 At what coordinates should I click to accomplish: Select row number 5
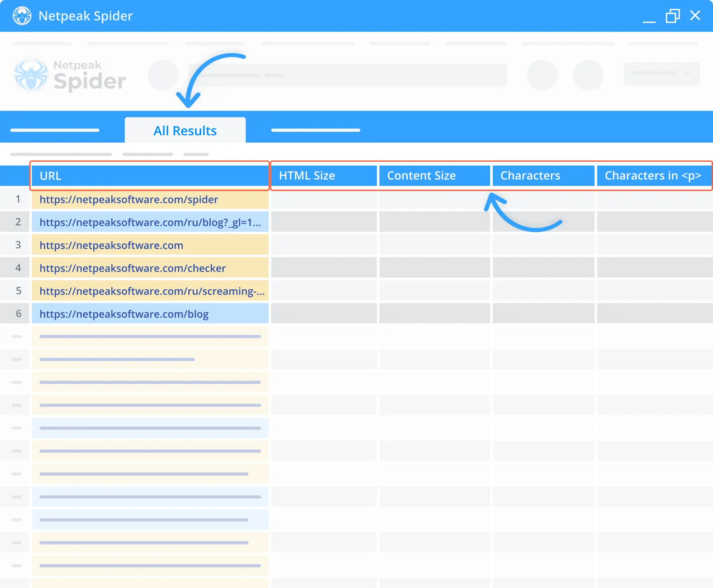pos(15,291)
